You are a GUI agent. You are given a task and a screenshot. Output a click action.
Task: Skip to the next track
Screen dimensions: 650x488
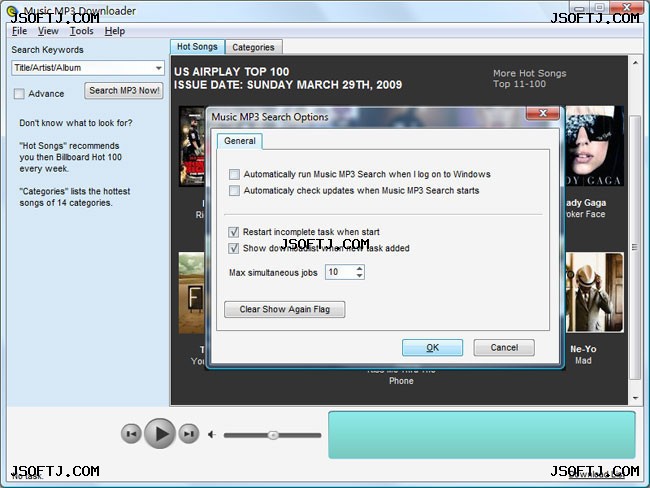pyautogui.click(x=189, y=434)
